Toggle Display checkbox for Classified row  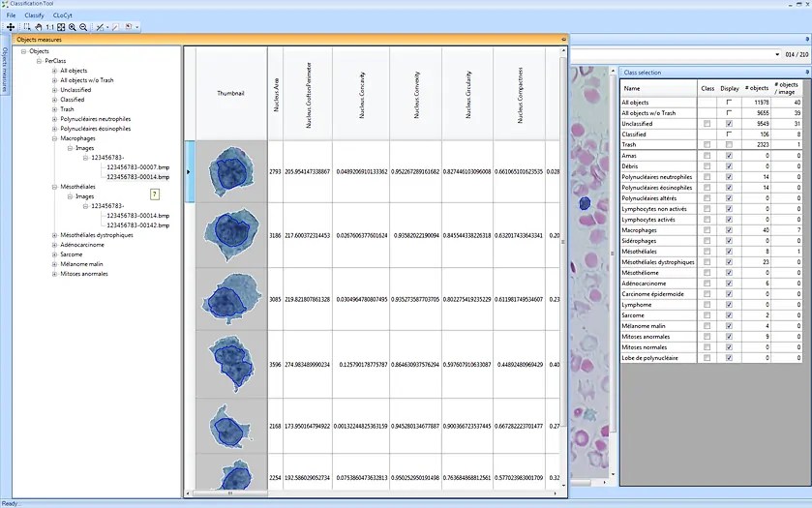click(x=729, y=134)
